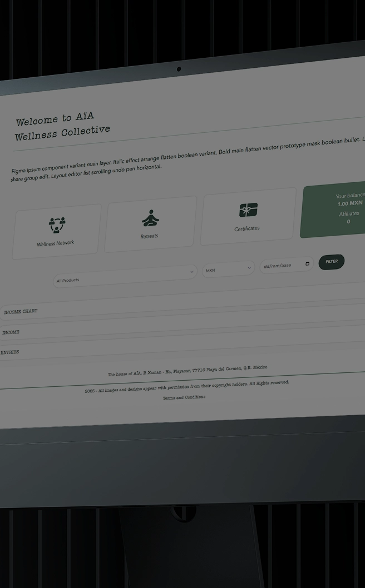Open the Terms and Conditions link
The height and width of the screenshot is (588, 365).
(x=184, y=397)
